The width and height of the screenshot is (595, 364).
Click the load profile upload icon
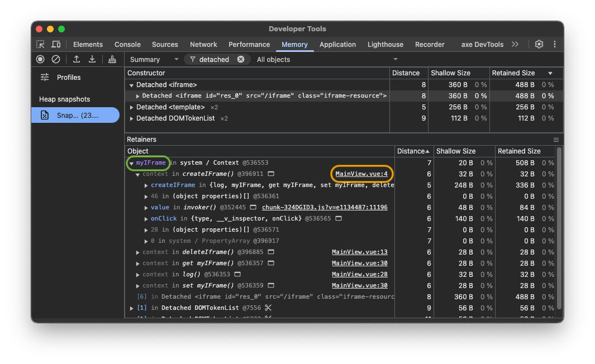pos(77,59)
